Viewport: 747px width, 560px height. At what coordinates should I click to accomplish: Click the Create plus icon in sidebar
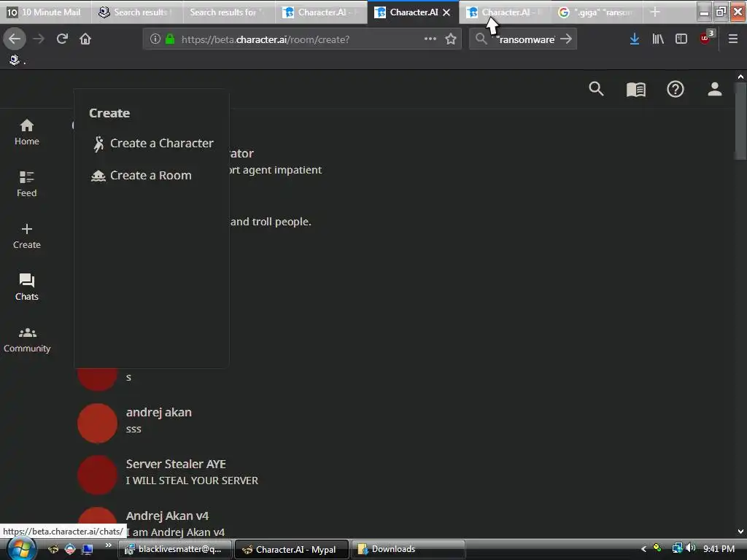pyautogui.click(x=27, y=229)
